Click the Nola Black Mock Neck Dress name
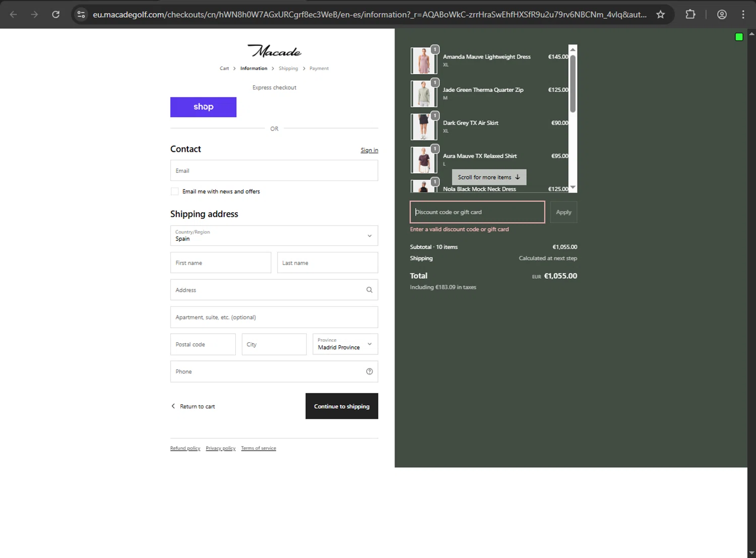 coord(479,189)
